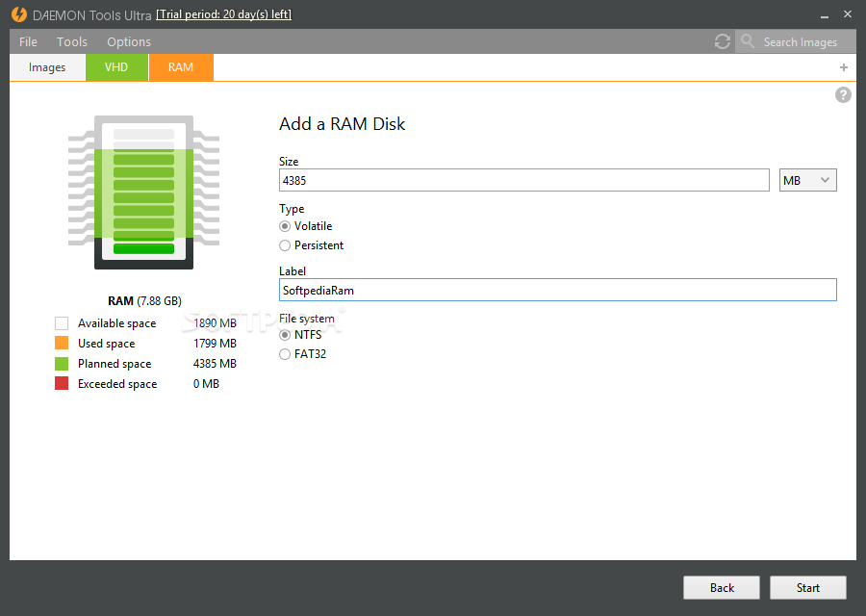Click the magnifier search icon

coord(748,40)
